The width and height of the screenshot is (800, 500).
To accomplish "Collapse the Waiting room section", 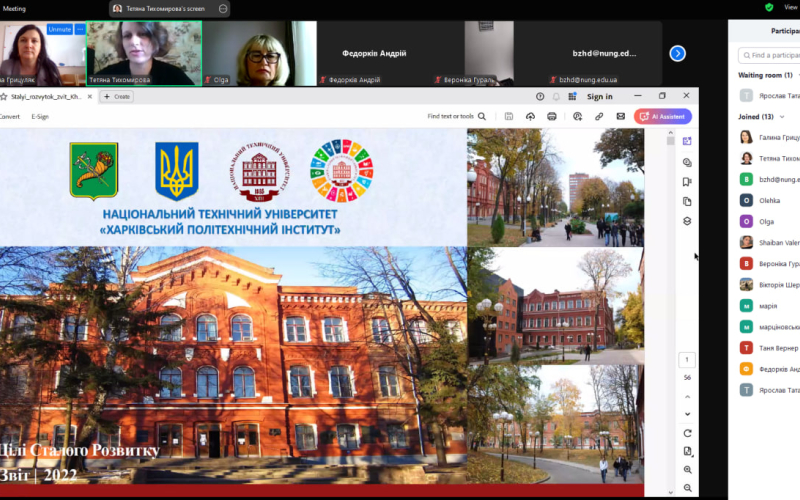I will 799,75.
